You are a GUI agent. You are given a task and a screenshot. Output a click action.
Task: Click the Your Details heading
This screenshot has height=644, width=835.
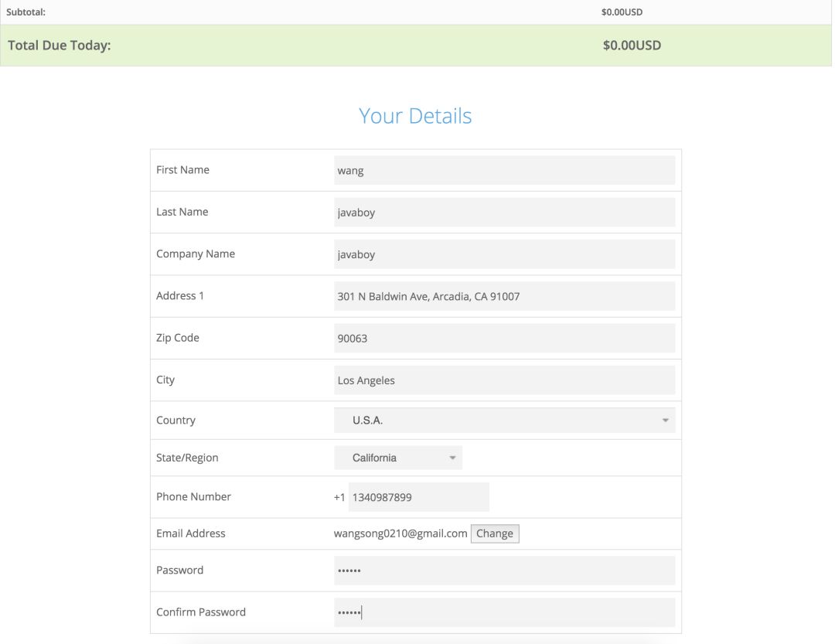coord(415,116)
